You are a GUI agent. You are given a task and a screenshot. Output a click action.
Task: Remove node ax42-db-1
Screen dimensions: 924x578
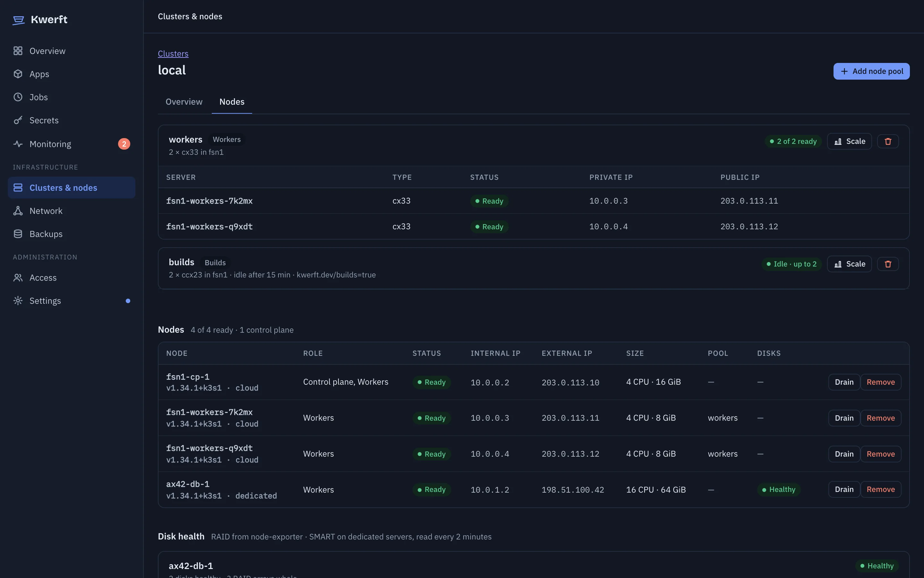point(880,490)
